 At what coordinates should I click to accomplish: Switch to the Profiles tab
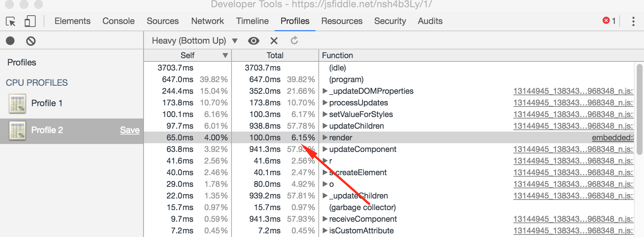point(295,21)
